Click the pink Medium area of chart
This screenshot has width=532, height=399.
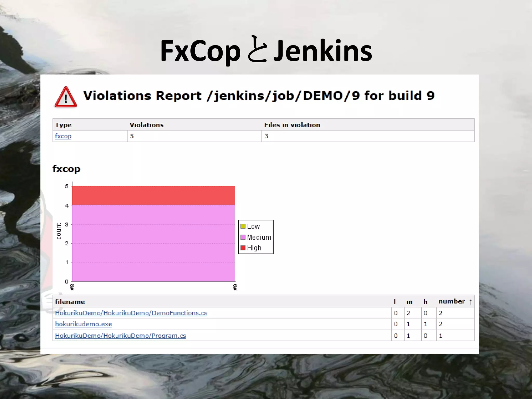coord(153,243)
